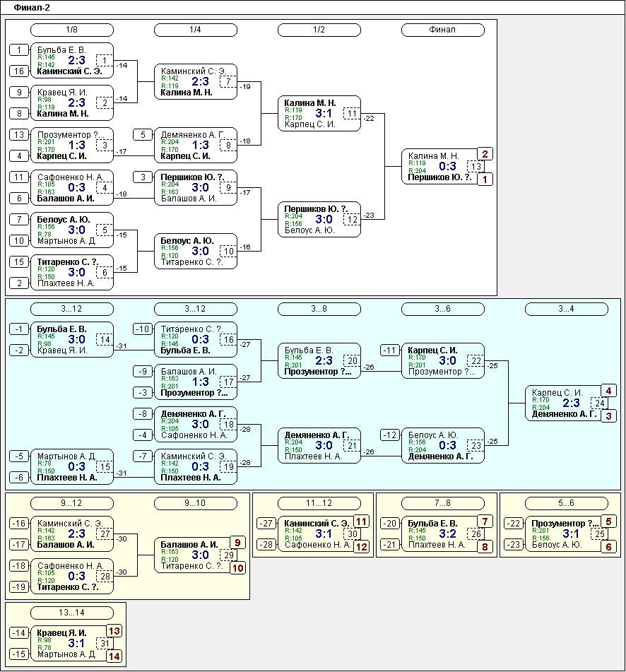
Task: Click Сафоненко Н. А. name in match 4
Action: click(x=70, y=177)
